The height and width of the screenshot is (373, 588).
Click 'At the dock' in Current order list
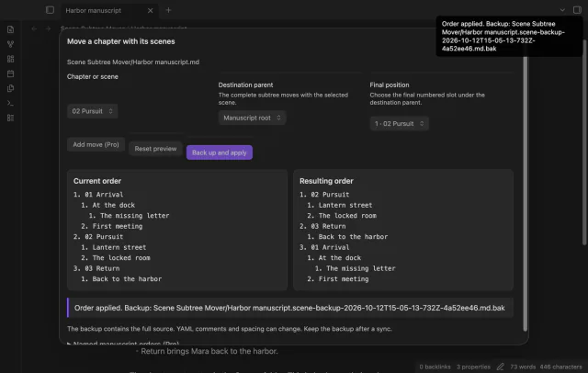(x=114, y=205)
